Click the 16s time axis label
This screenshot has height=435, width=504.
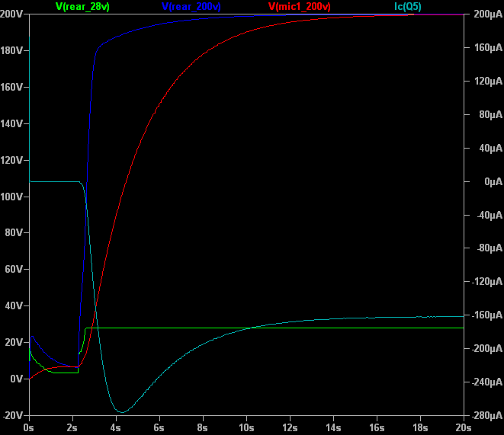pyautogui.click(x=377, y=428)
